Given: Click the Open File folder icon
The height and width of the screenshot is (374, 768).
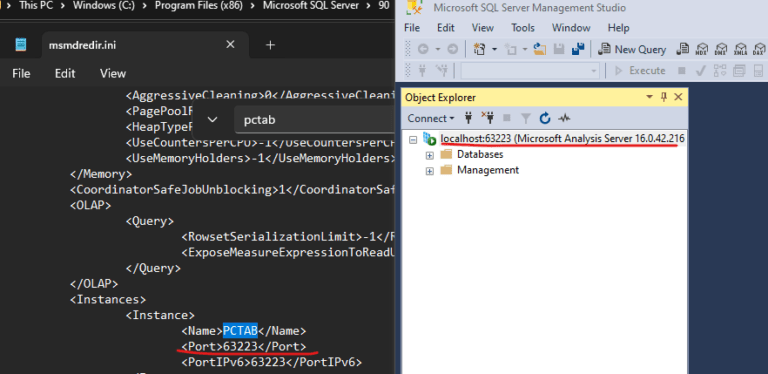Looking at the screenshot, I should point(540,49).
